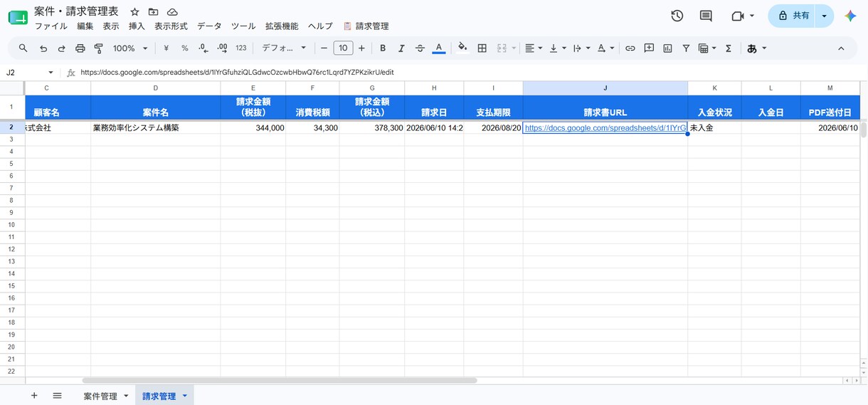Switch to the 案件管理 sheet tab
The image size is (868, 405).
click(100, 396)
